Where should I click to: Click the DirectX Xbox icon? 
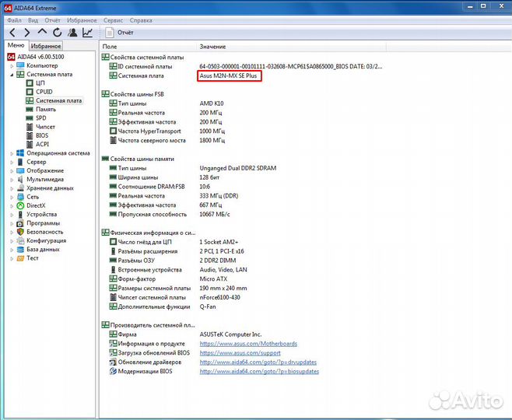pyautogui.click(x=20, y=205)
